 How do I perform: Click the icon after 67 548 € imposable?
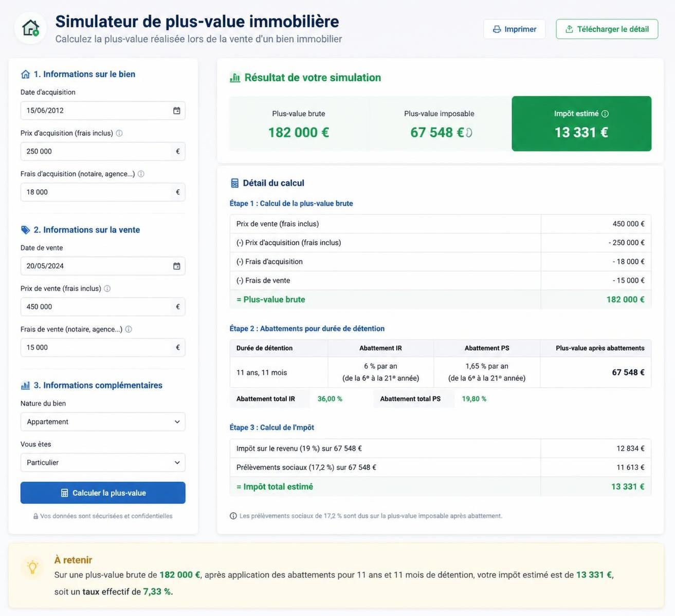pyautogui.click(x=469, y=133)
